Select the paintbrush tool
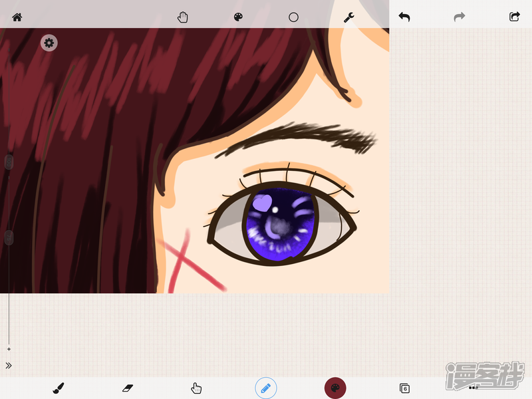The width and height of the screenshot is (532, 399). tap(59, 388)
